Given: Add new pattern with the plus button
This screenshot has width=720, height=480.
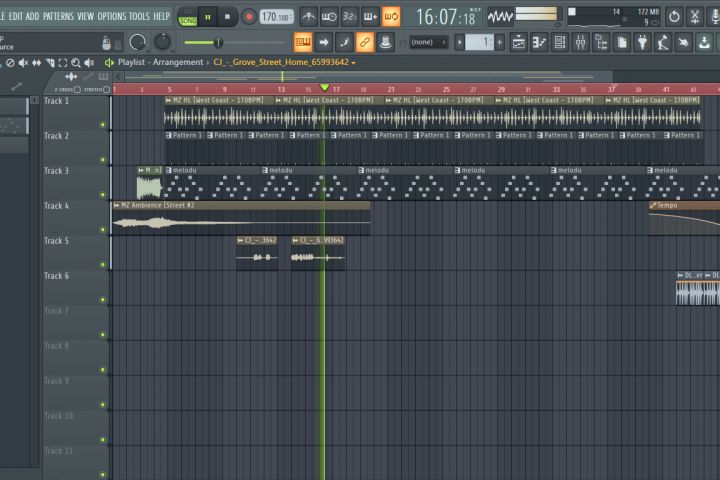Looking at the screenshot, I should pos(500,43).
